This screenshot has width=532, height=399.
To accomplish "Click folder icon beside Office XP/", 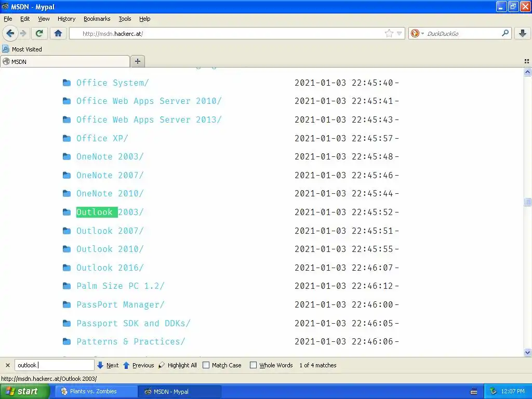I will (67, 138).
